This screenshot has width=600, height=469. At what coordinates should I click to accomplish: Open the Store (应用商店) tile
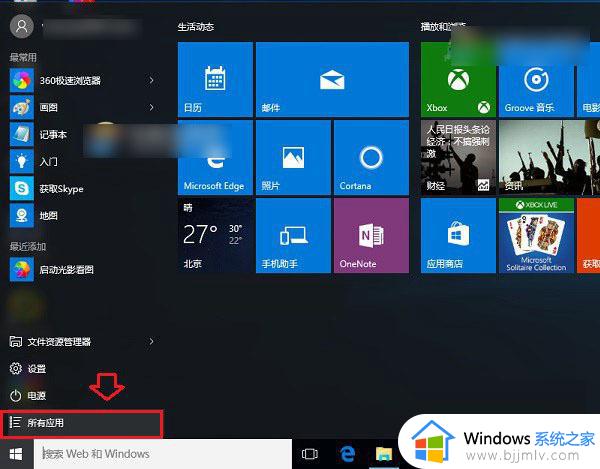[458, 235]
